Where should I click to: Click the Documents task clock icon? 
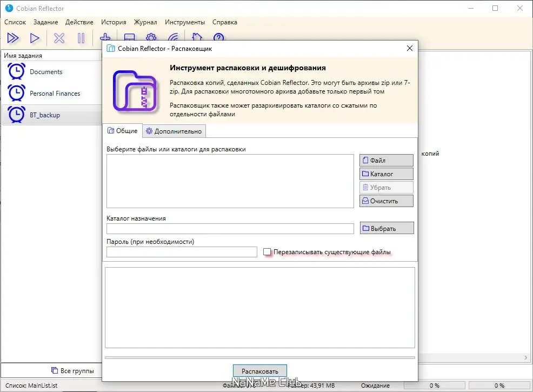tap(16, 71)
